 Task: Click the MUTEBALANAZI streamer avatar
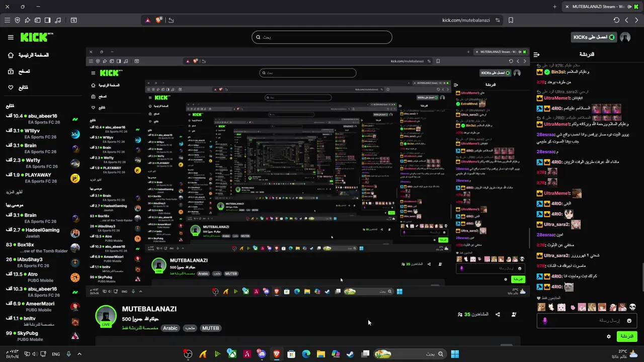(106, 316)
